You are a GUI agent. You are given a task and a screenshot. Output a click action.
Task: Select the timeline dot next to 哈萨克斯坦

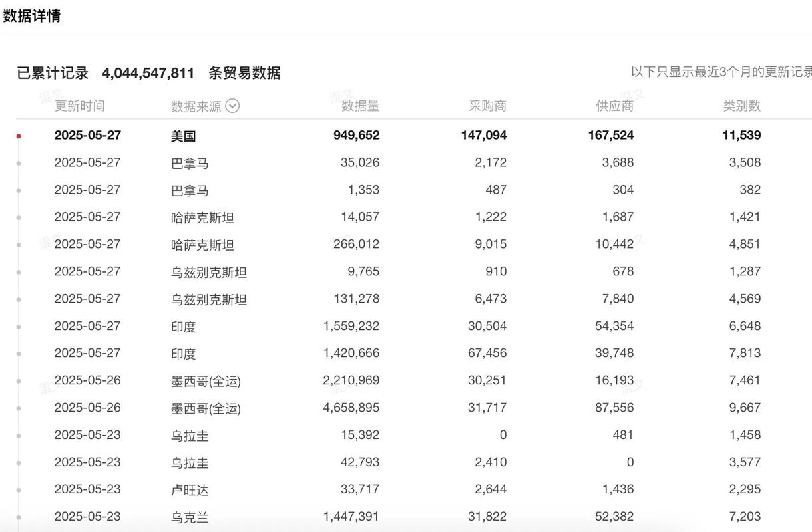coord(19,217)
